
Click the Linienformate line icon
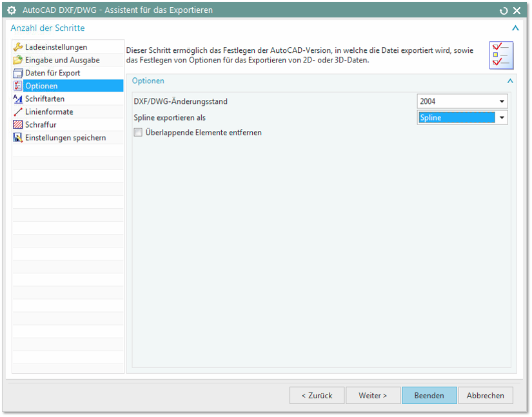pos(17,112)
